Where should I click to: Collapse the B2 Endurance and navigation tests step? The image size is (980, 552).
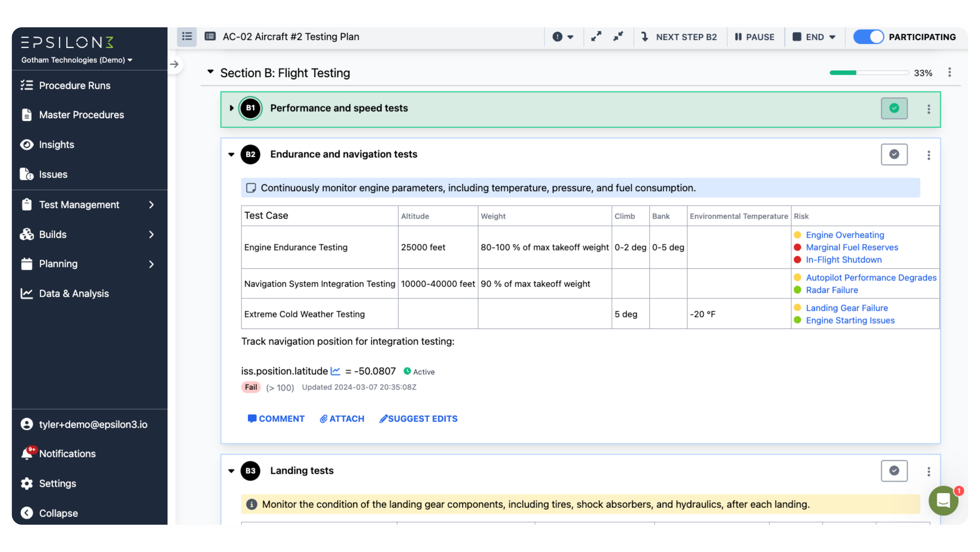pos(231,154)
